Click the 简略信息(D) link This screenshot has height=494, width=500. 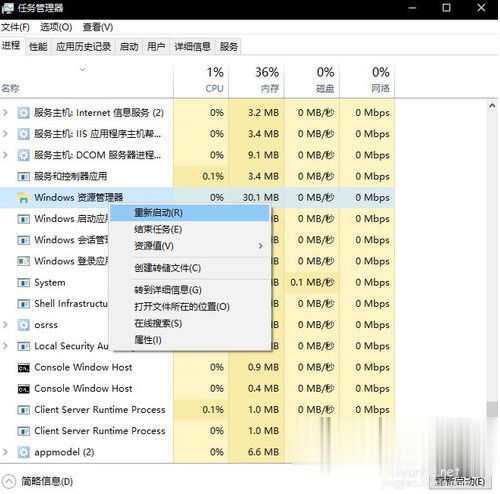coord(47,481)
